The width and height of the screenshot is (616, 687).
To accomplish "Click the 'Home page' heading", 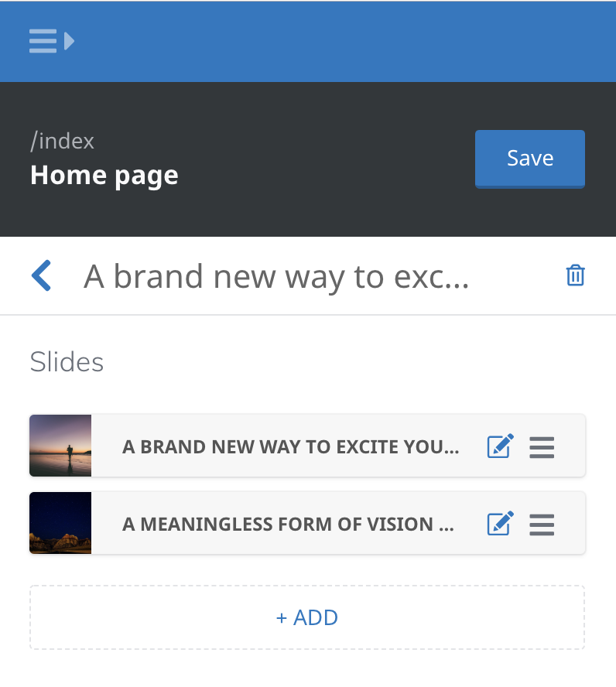I will [x=104, y=175].
